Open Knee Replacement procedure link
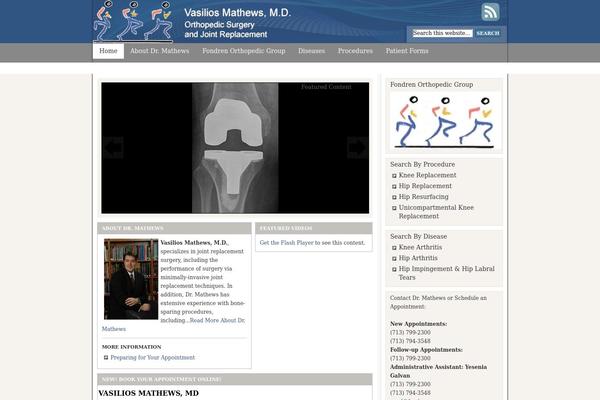This screenshot has height=400, width=600. point(427,175)
